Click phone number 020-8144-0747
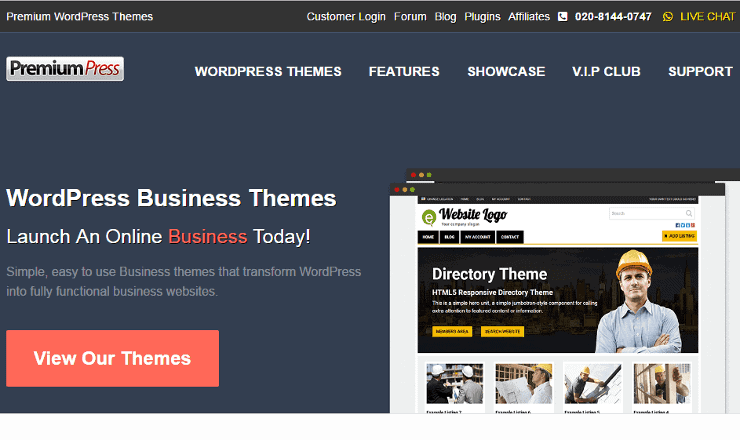The width and height of the screenshot is (740, 440). pyautogui.click(x=613, y=17)
